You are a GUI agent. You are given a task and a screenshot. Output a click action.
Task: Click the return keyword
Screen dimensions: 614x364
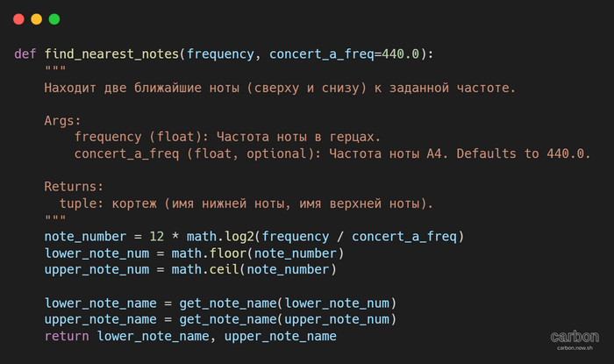pyautogui.click(x=67, y=336)
